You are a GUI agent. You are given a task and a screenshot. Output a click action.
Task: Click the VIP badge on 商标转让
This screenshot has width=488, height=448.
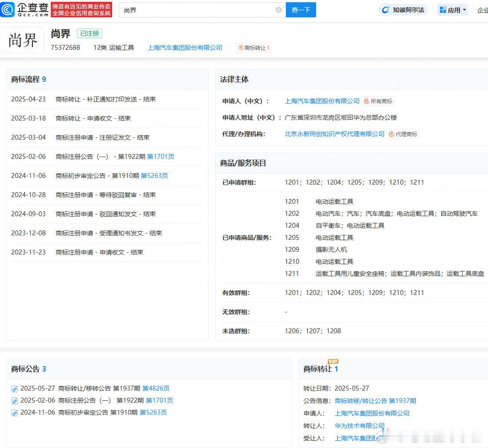pos(333,361)
